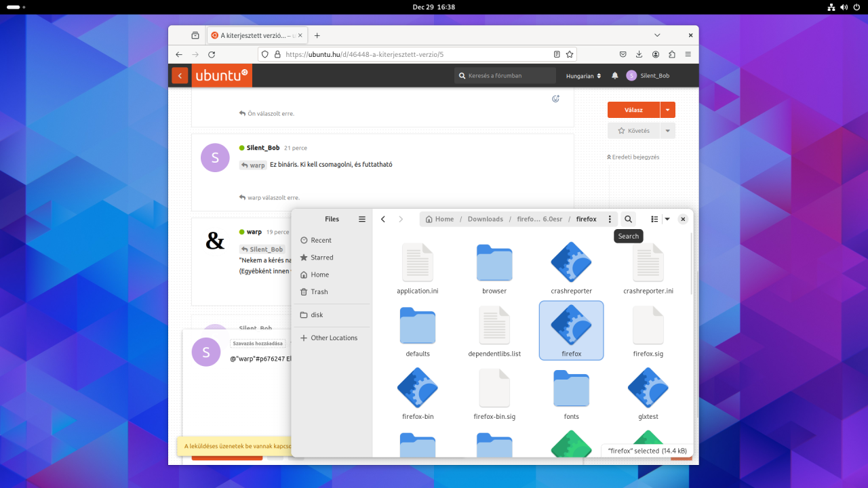Open the path bar three-dot menu
The height and width of the screenshot is (488, 868).
click(610, 219)
